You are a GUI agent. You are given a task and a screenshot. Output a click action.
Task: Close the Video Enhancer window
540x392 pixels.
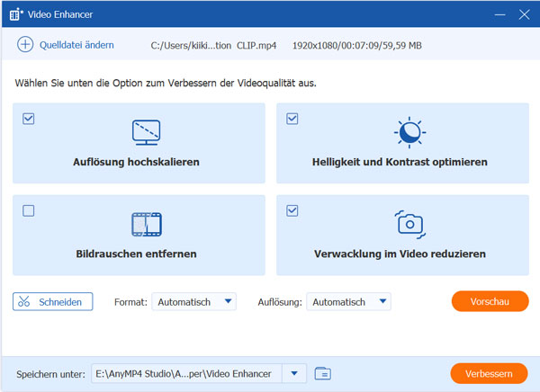click(x=524, y=14)
